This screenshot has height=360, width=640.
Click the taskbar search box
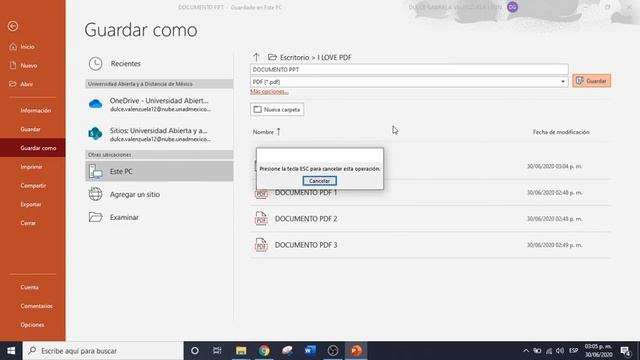click(x=103, y=351)
